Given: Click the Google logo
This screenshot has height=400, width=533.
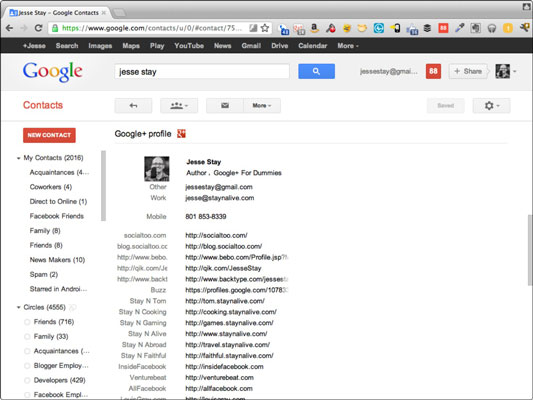Looking at the screenshot, I should (53, 71).
